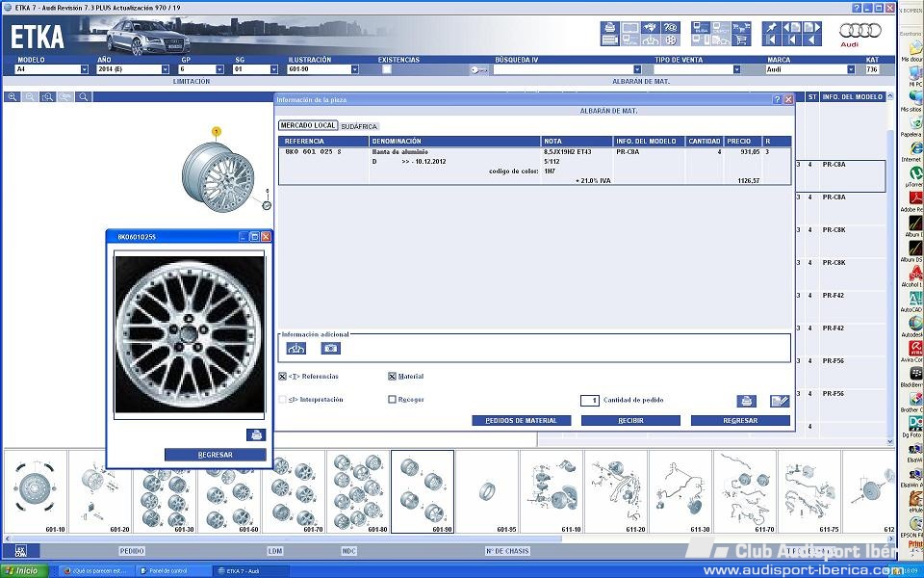Go to previous page with left-arrow page icon
This screenshot has width=924, height=578.
[x=791, y=27]
